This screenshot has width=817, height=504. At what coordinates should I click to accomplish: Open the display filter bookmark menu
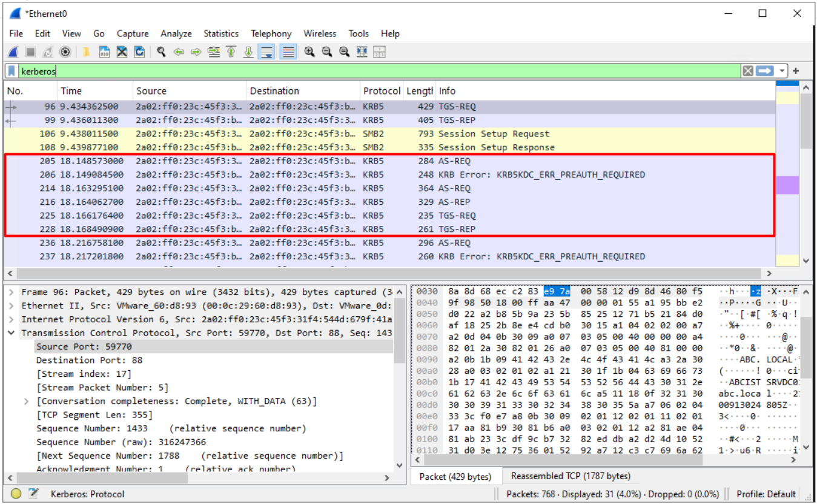coord(12,71)
